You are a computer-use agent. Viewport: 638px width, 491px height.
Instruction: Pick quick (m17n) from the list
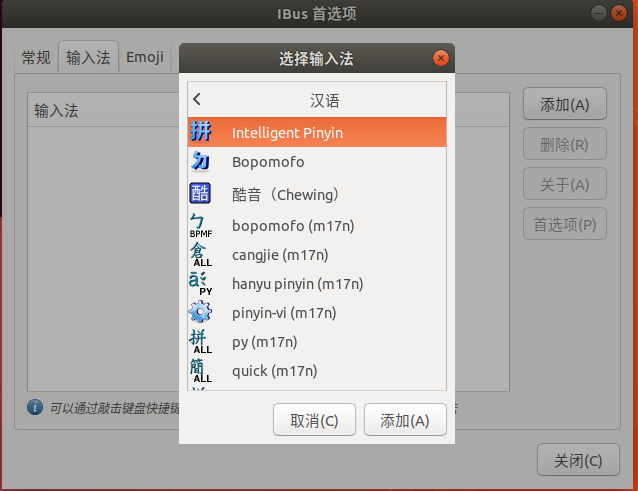pyautogui.click(x=317, y=371)
